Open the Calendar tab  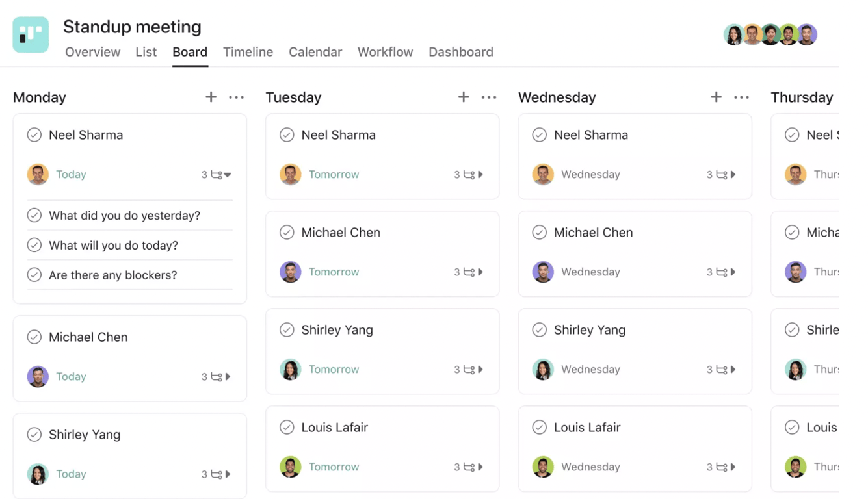point(315,52)
